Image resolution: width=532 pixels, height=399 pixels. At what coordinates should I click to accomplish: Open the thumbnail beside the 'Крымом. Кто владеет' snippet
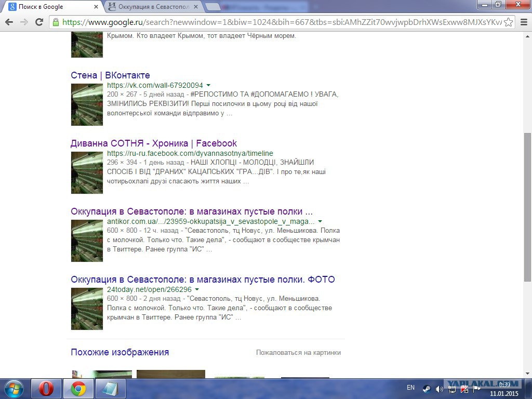click(87, 45)
